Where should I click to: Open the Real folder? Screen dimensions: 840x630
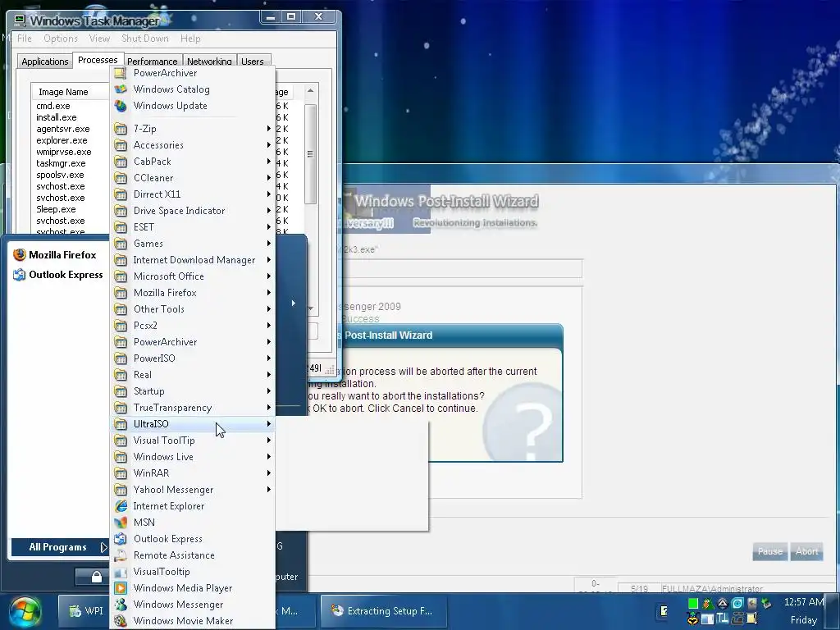(x=193, y=375)
